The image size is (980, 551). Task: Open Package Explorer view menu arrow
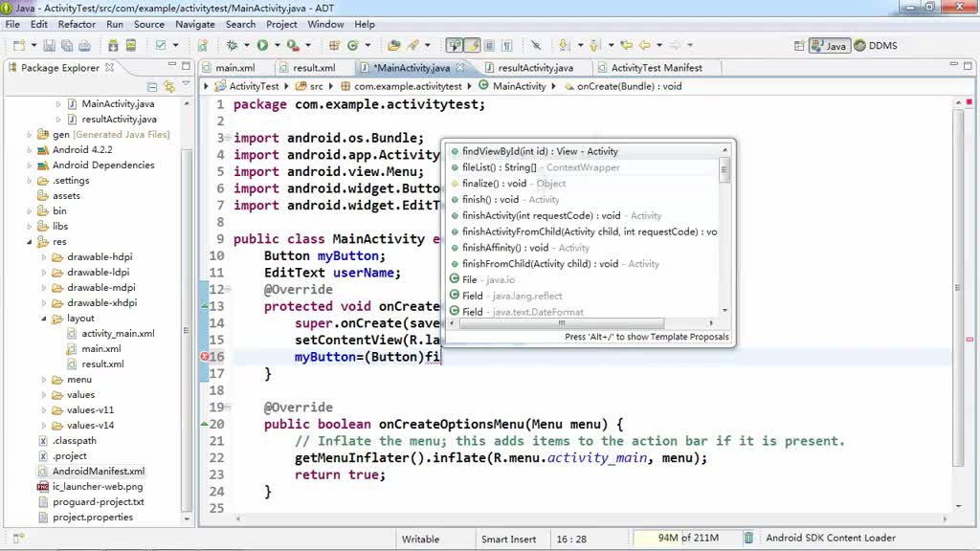click(x=187, y=84)
